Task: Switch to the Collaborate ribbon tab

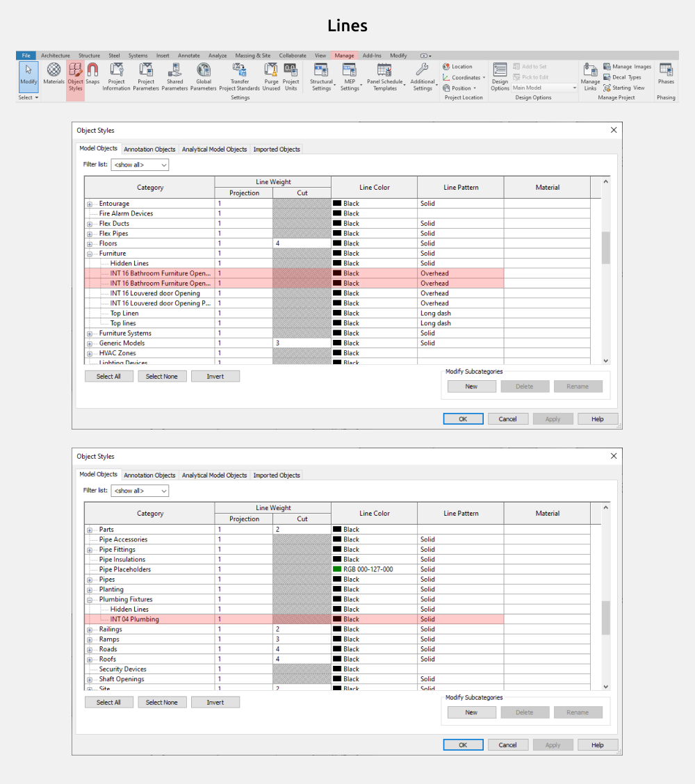Action: point(293,56)
